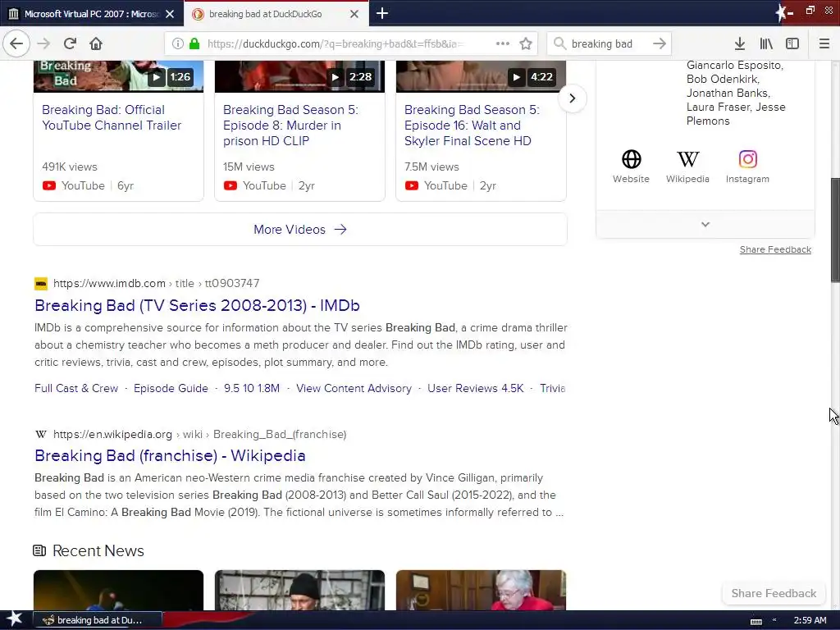Open the third Recent News thumbnail with woman in red

(481, 590)
